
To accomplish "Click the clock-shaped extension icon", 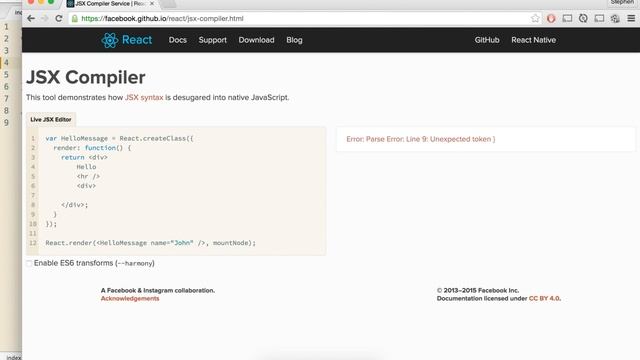I will pyautogui.click(x=583, y=18).
